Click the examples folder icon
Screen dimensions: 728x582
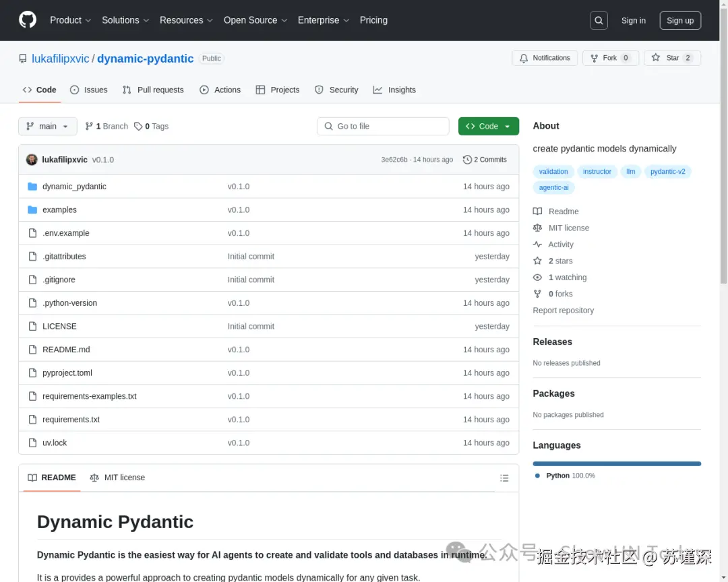click(x=32, y=209)
